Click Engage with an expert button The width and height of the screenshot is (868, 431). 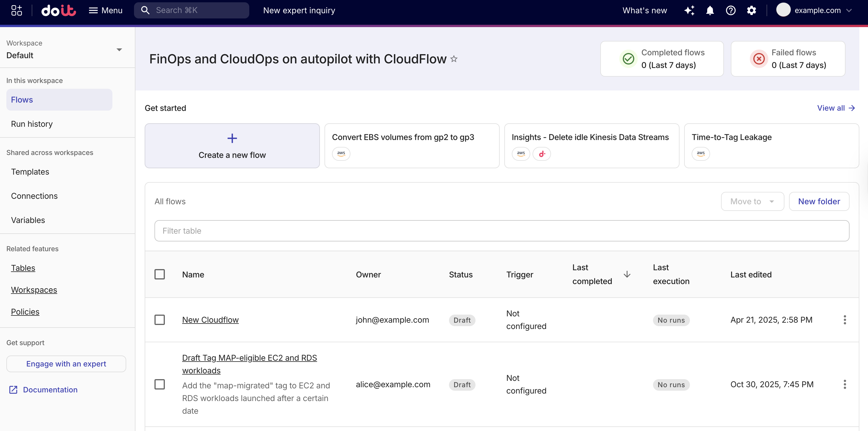coord(66,364)
